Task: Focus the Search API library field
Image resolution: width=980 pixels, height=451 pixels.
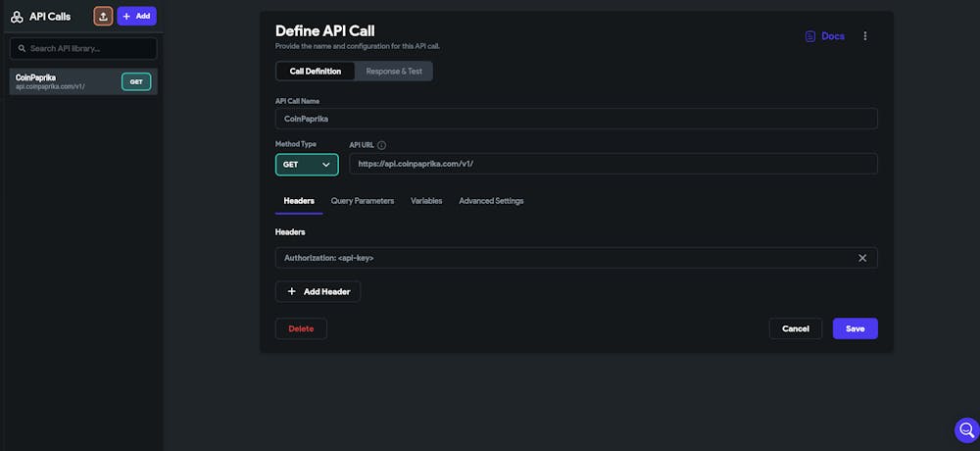Action: (83, 48)
